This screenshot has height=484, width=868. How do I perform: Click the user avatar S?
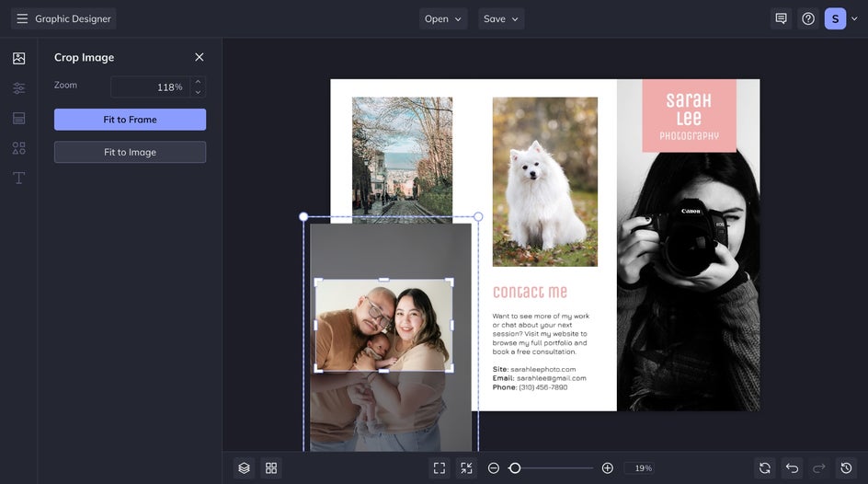coord(835,18)
